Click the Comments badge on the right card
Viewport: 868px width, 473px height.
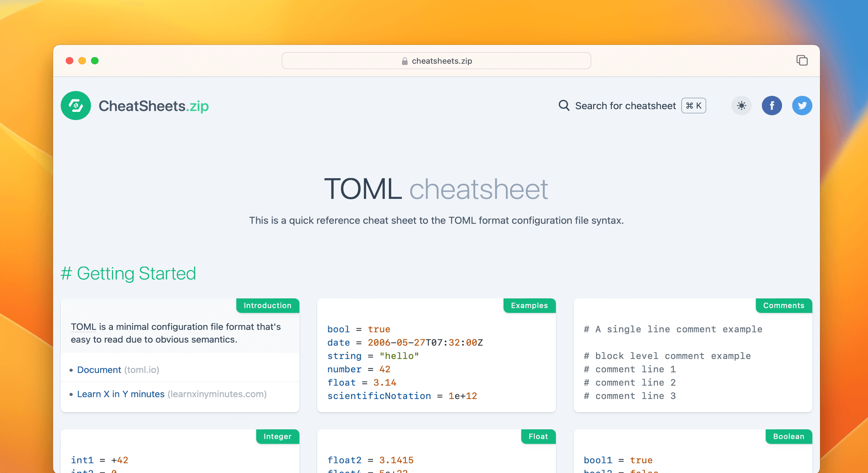[x=784, y=305]
